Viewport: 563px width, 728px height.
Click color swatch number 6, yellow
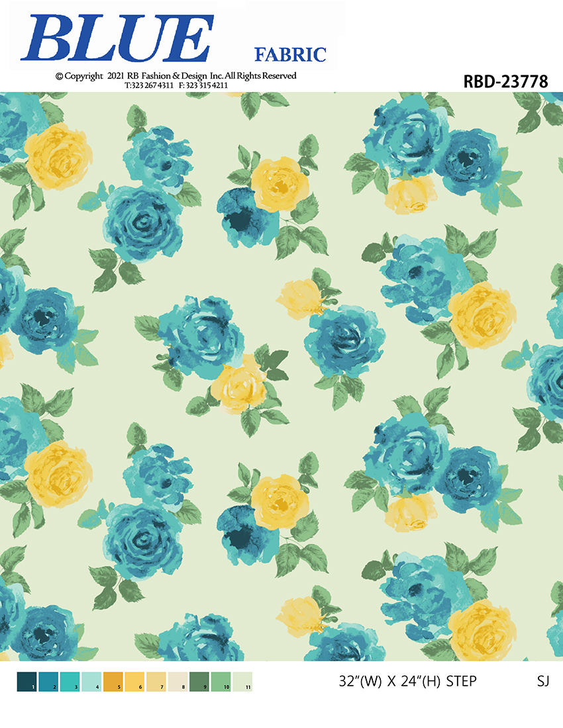tap(134, 682)
